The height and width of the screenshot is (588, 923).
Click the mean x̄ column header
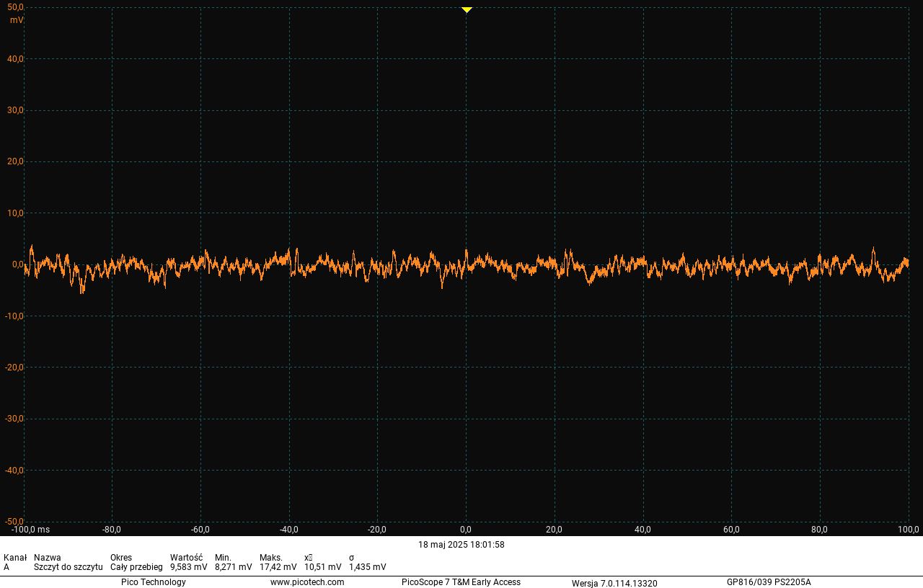click(x=308, y=558)
